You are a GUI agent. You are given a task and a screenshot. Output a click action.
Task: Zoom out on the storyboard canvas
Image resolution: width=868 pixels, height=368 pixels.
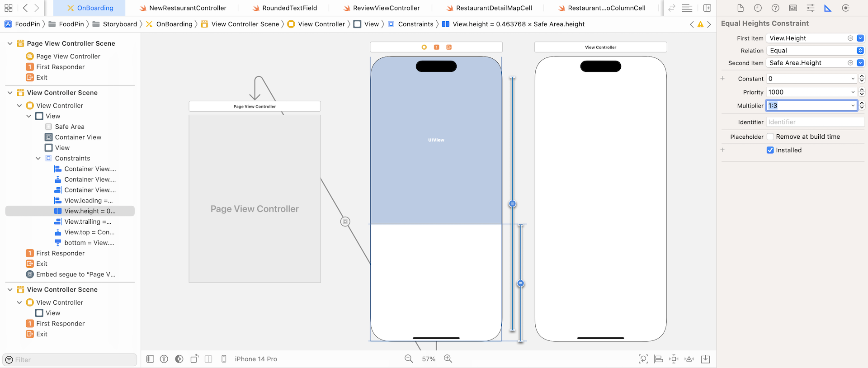click(409, 359)
